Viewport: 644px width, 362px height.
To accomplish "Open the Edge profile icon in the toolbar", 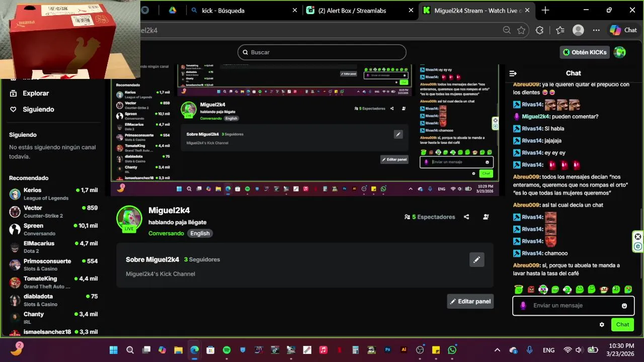I will [x=578, y=30].
